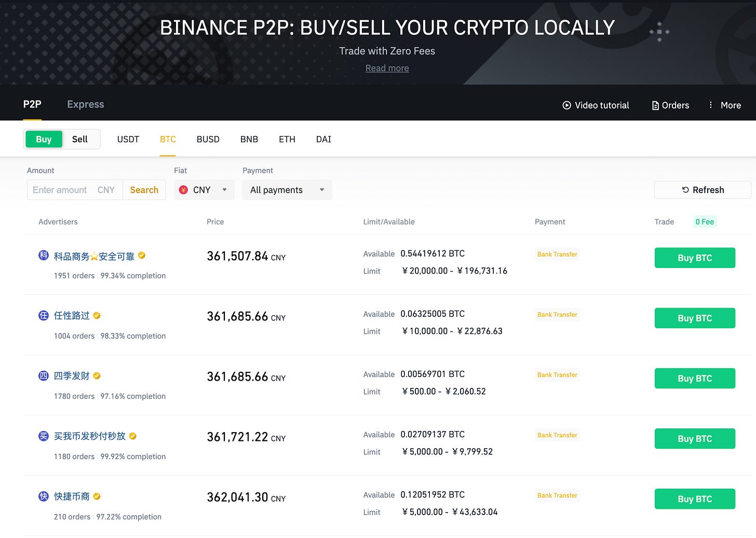756x538 pixels.
Task: Click the 四季发财 advertiser avatar
Action: click(44, 375)
